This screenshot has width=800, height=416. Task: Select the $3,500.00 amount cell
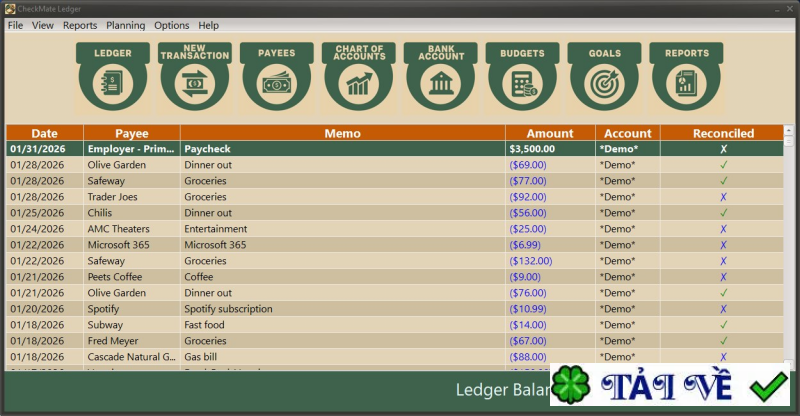pyautogui.click(x=550, y=149)
